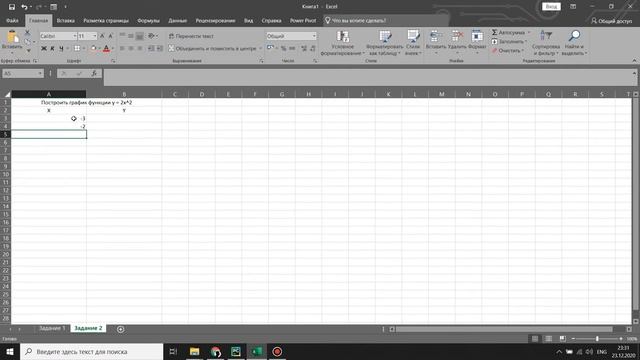The height and width of the screenshot is (360, 640).
Task: Open Format as table (Форматировать как таблицу)
Action: [x=385, y=42]
